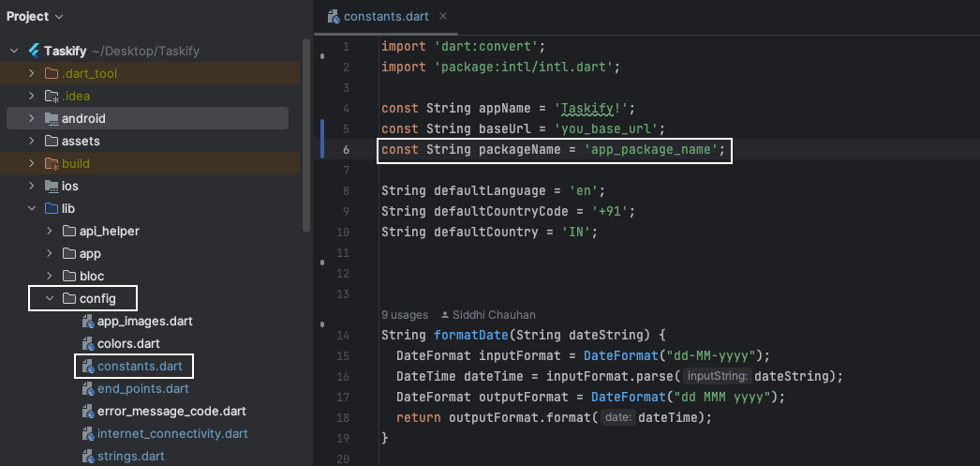This screenshot has width=980, height=466.
Task: Expand the assets folder
Action: click(31, 141)
